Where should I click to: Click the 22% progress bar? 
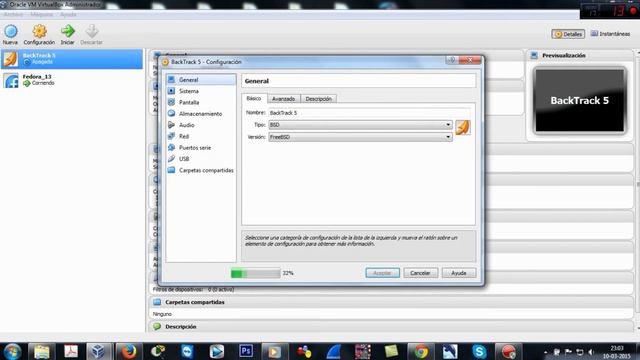coord(256,273)
